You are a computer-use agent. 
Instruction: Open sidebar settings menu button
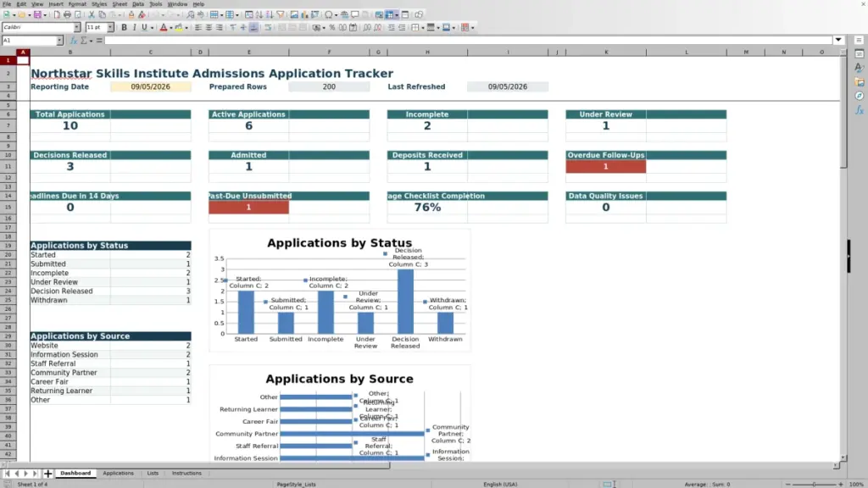coord(860,40)
